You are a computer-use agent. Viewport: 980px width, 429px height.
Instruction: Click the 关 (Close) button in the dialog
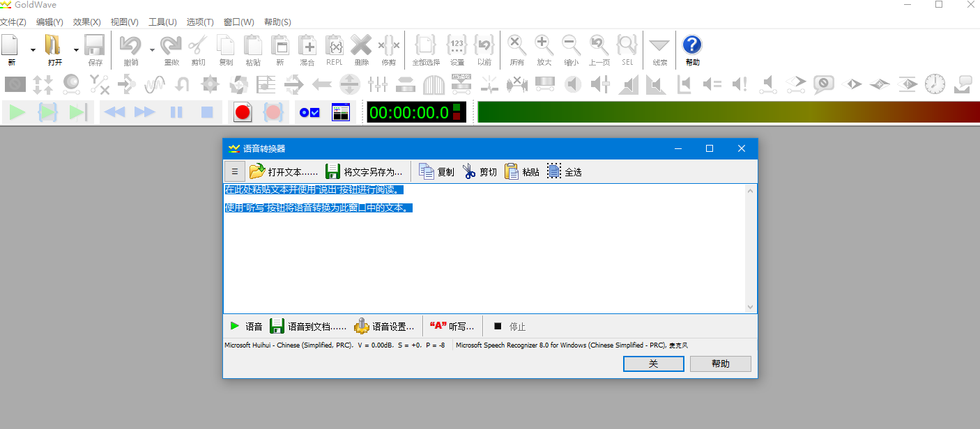pos(653,364)
